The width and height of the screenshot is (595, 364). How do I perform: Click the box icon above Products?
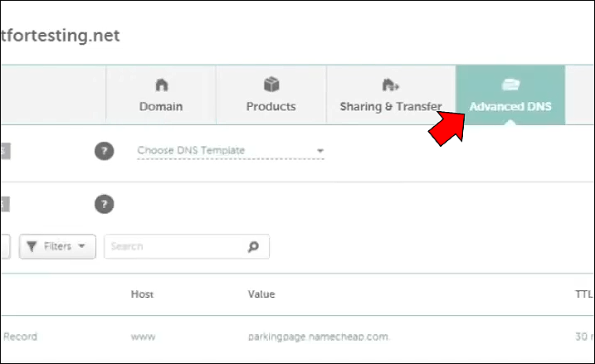point(271,85)
